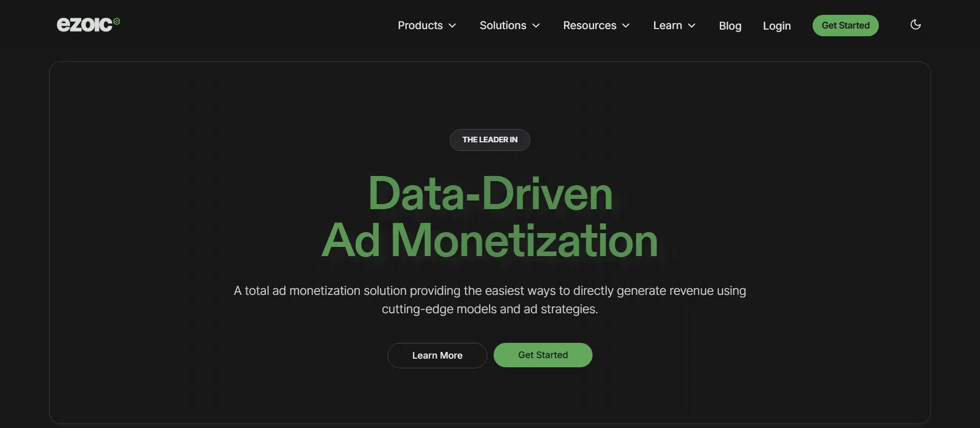This screenshot has width=980, height=428.
Task: Go to the Blog page
Action: coord(730,26)
